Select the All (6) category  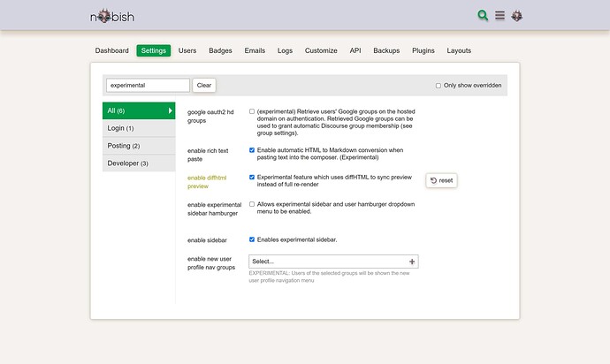pyautogui.click(x=139, y=110)
